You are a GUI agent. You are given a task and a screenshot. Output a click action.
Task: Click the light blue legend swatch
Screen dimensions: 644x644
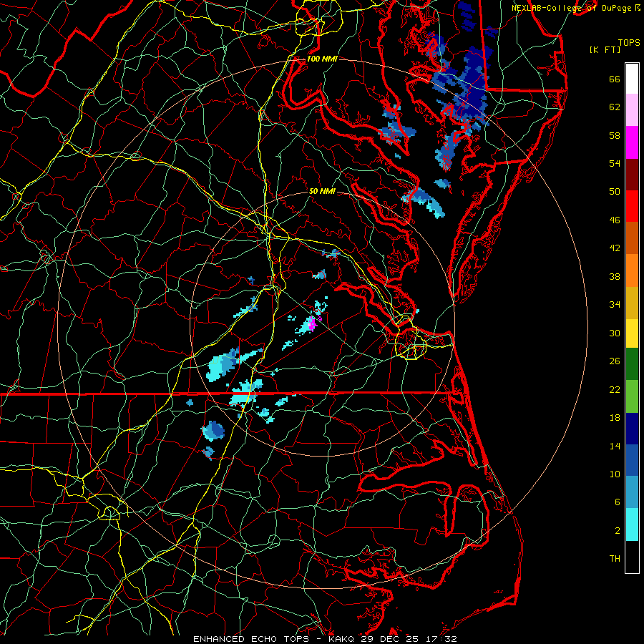[x=632, y=492]
